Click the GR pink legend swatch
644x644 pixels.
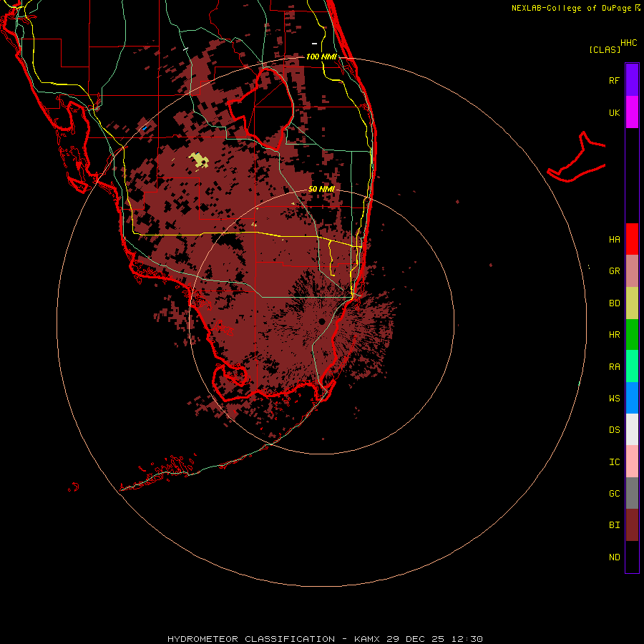point(632,271)
